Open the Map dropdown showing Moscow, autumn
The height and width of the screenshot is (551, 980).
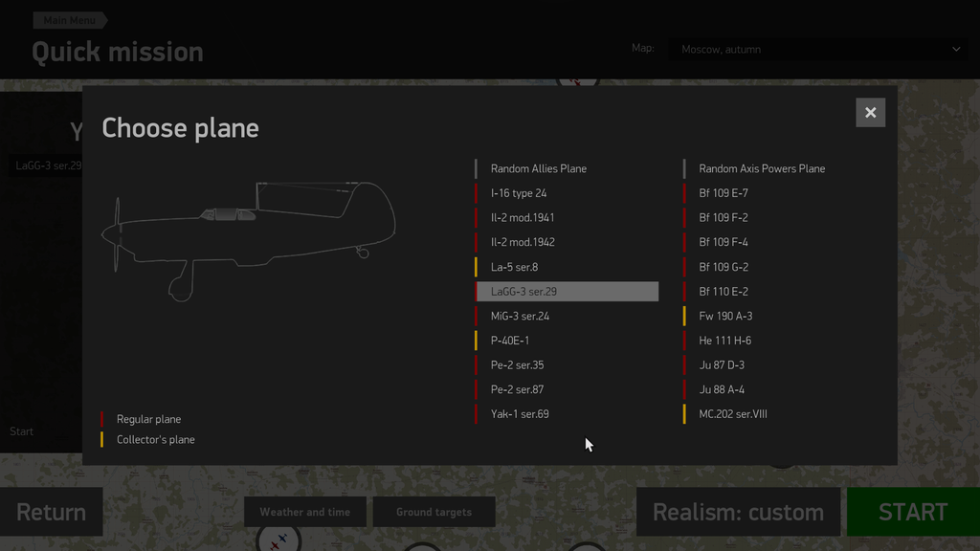(820, 49)
